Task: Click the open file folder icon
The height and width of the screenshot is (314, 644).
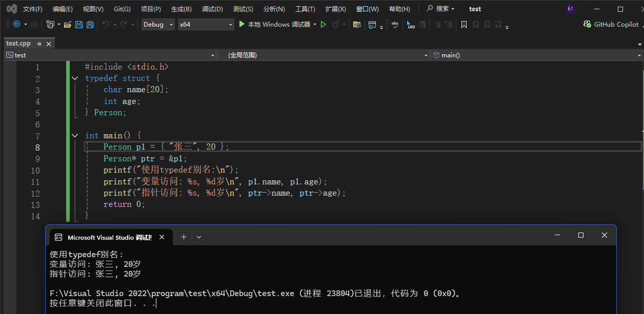Action: coord(68,24)
